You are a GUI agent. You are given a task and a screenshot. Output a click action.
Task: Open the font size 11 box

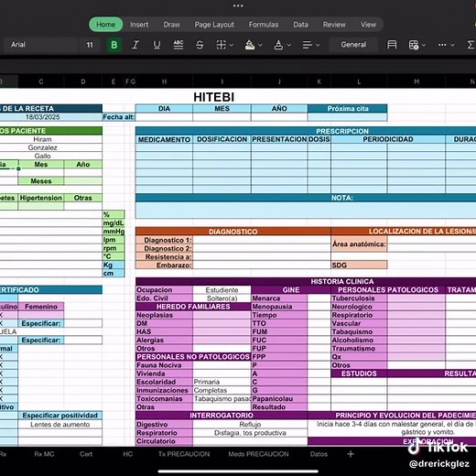(90, 45)
